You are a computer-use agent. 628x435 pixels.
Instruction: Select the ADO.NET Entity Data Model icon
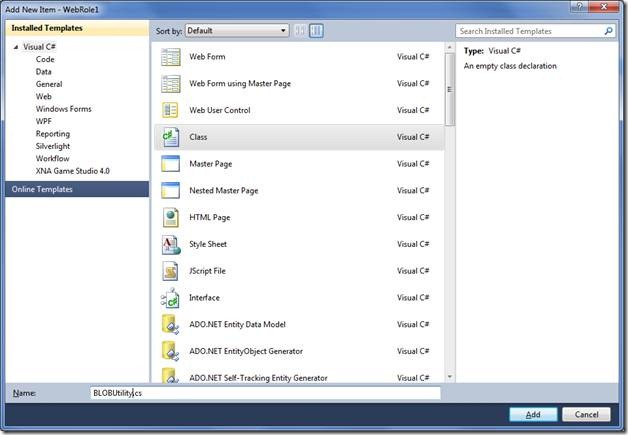click(x=170, y=324)
